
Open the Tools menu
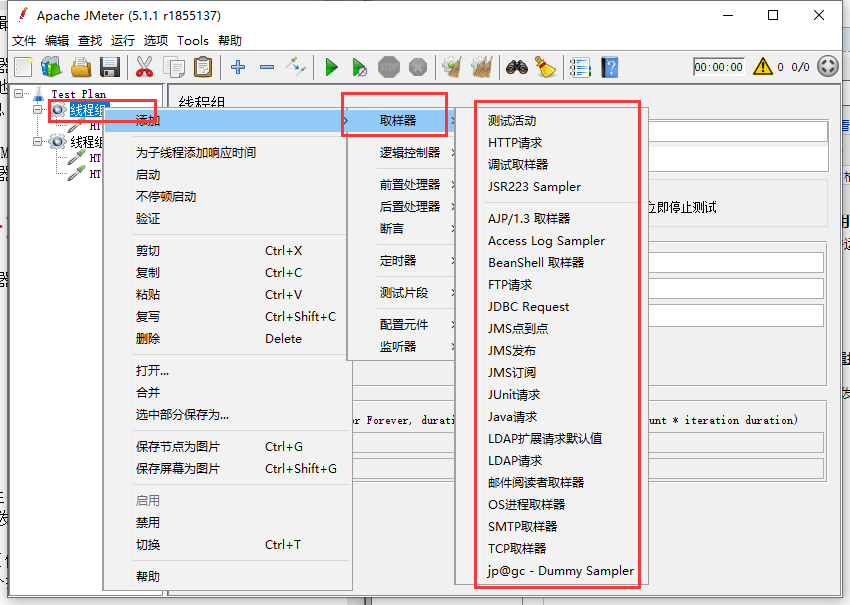point(193,41)
